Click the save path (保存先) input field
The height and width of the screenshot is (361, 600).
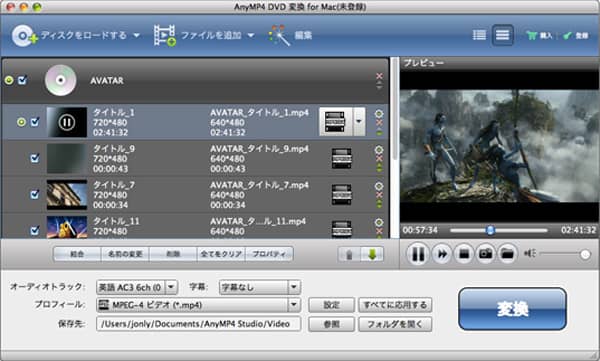199,324
